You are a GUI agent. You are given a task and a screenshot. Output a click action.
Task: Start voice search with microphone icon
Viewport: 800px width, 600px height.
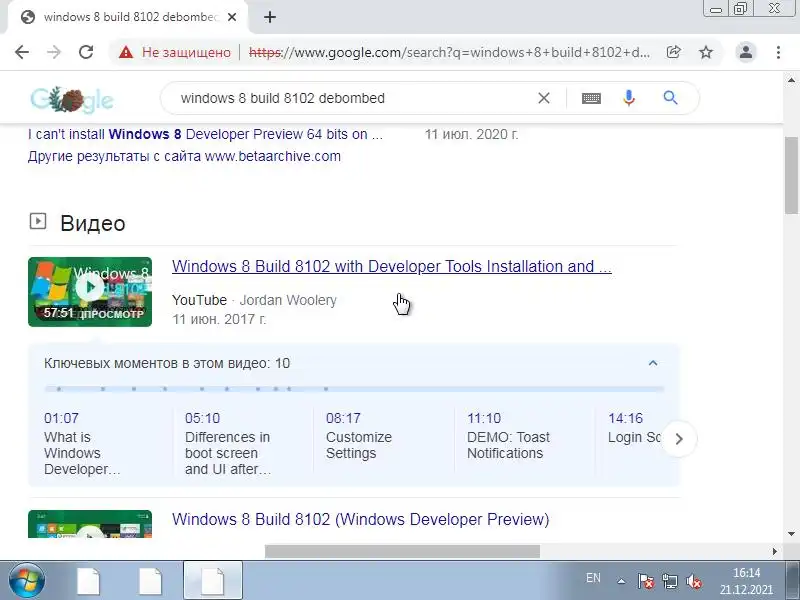[x=629, y=98]
